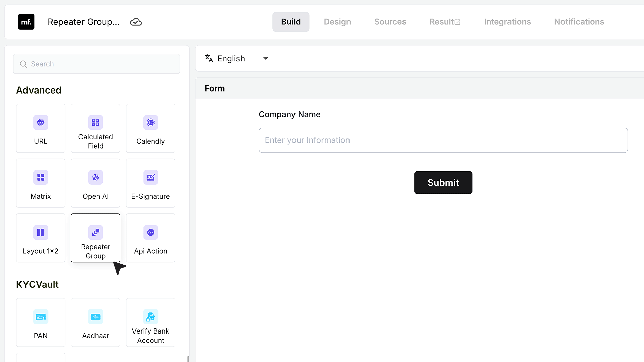Screen dimensions: 644x362
Task: Open the English language dropdown
Action: [237, 58]
